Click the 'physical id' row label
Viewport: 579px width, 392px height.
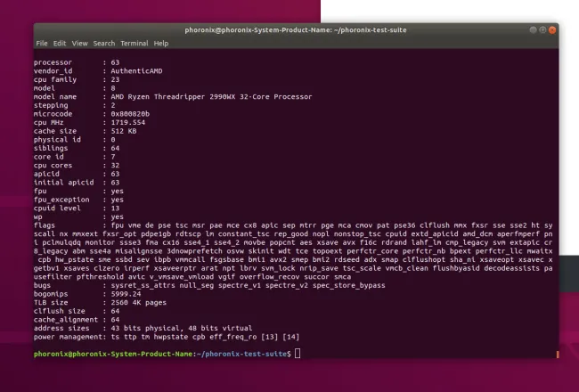coord(57,140)
